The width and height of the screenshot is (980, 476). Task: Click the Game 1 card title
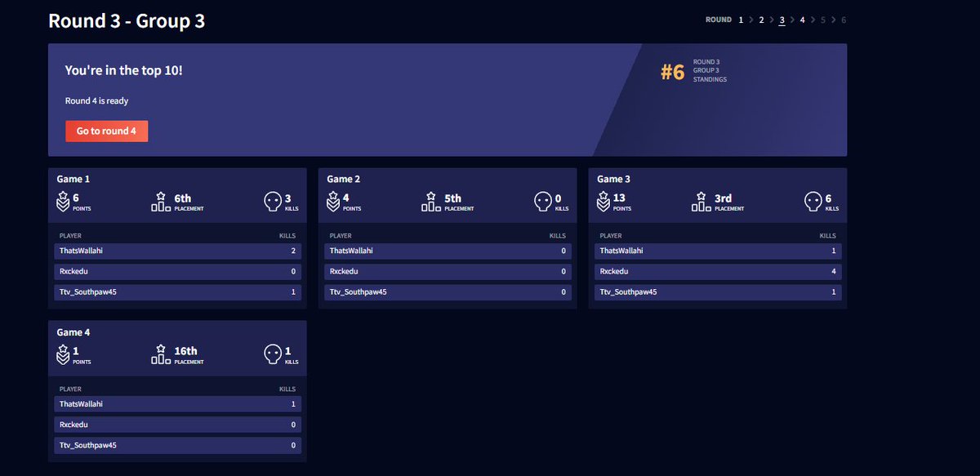coord(73,179)
